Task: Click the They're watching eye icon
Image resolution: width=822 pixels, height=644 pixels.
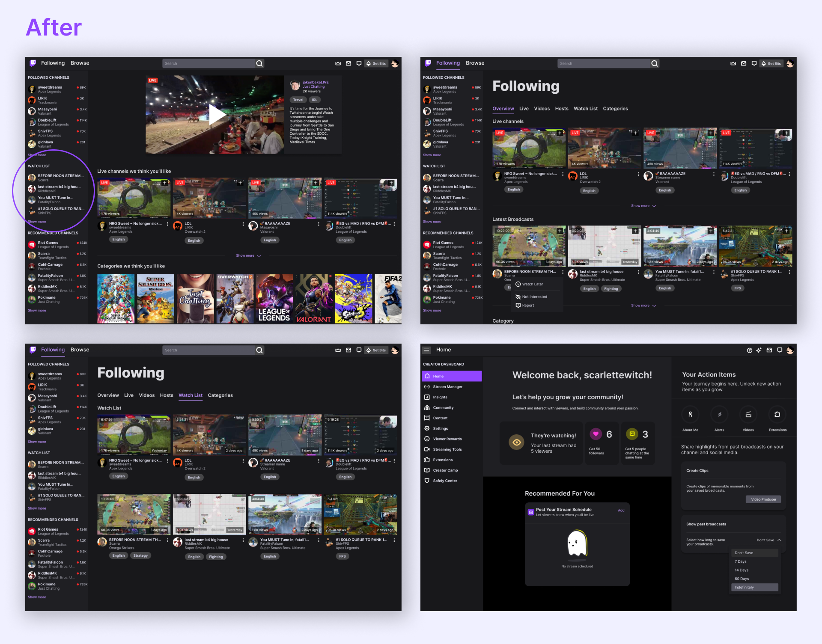Action: point(517,442)
